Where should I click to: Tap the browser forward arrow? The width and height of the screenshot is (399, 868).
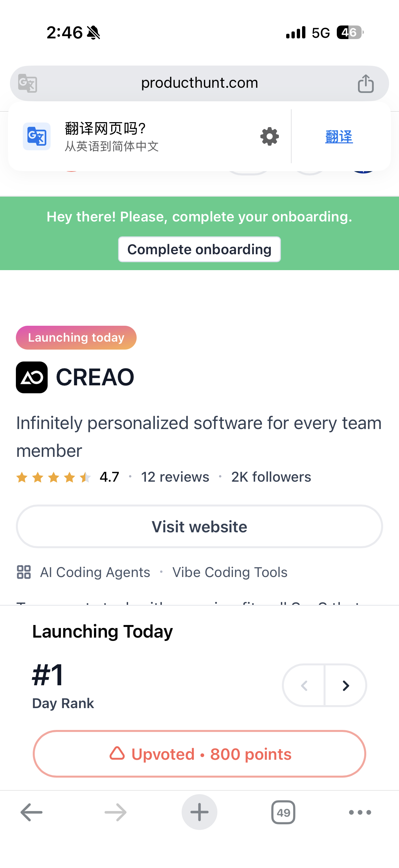[x=115, y=812]
